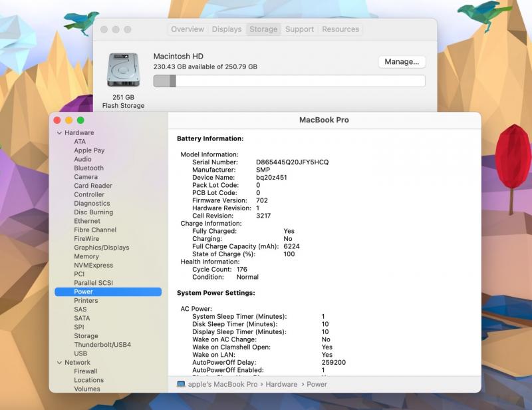The height and width of the screenshot is (410, 532).
Task: Select FireWire in the sidebar
Action: point(86,238)
